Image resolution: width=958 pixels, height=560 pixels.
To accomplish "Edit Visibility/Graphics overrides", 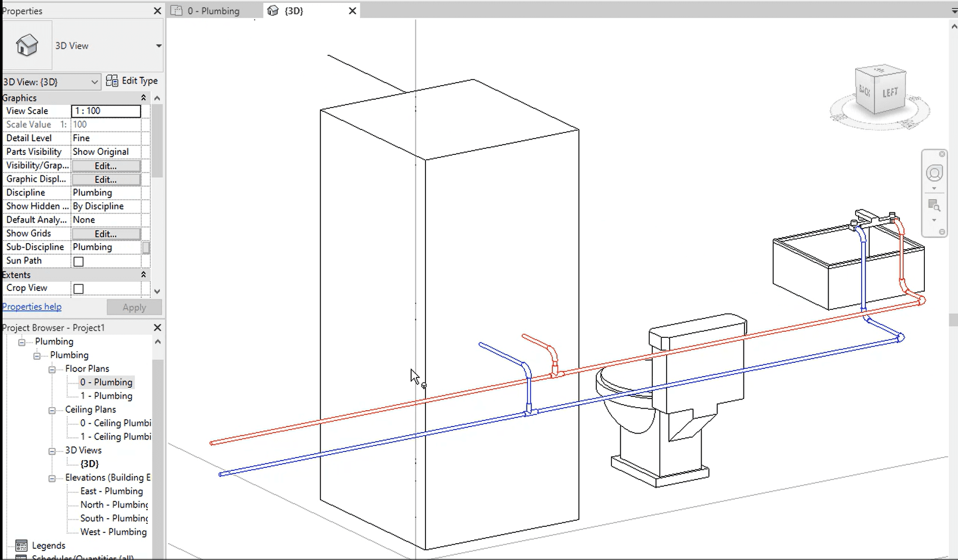I will (105, 166).
